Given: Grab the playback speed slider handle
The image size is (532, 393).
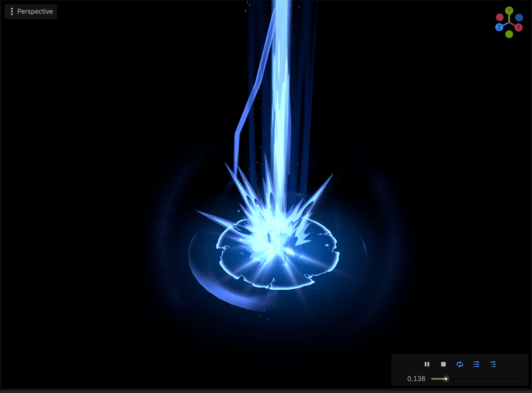Looking at the screenshot, I should (x=446, y=379).
